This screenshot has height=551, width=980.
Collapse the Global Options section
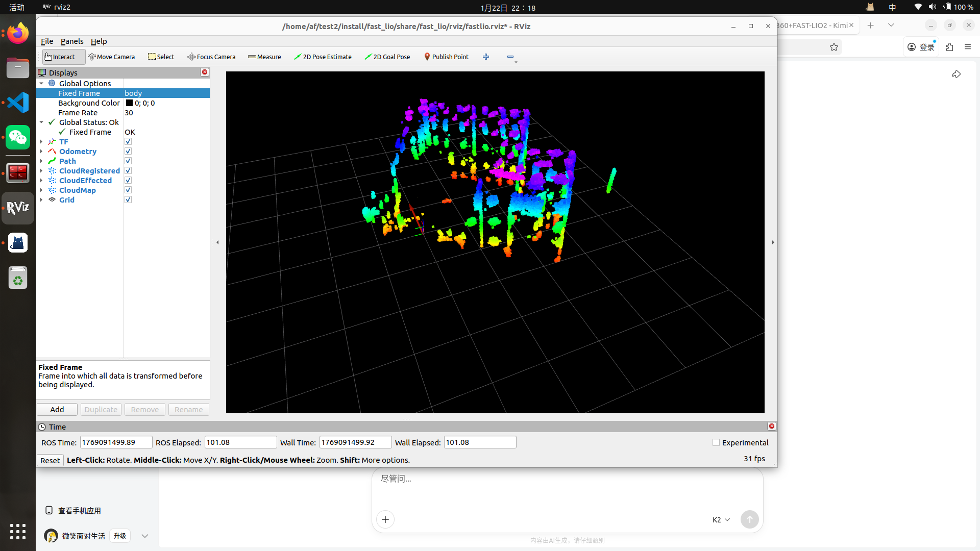pos(41,84)
